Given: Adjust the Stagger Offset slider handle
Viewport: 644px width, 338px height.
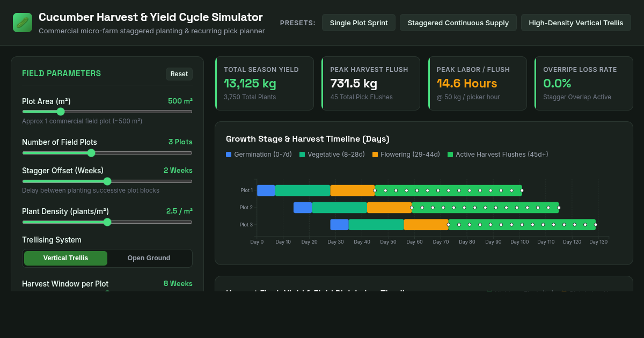Looking at the screenshot, I should 107,181.
